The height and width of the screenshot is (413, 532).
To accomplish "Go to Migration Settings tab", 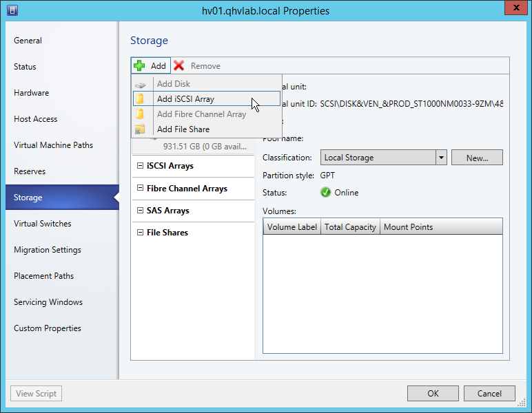I will click(x=48, y=250).
